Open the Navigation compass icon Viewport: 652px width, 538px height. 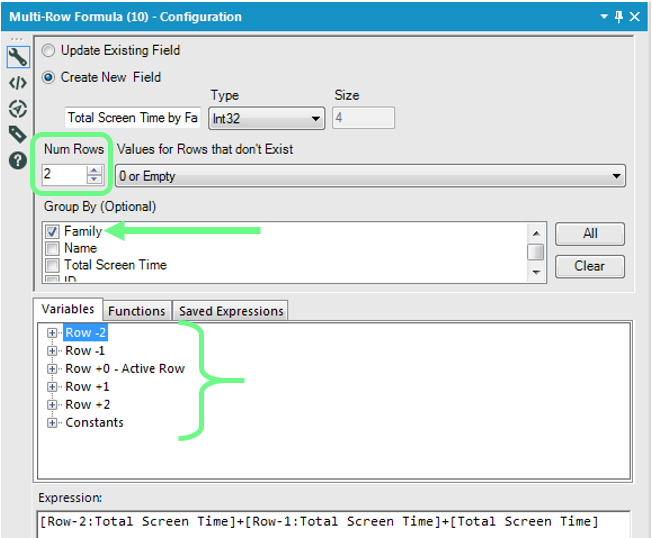(x=18, y=109)
